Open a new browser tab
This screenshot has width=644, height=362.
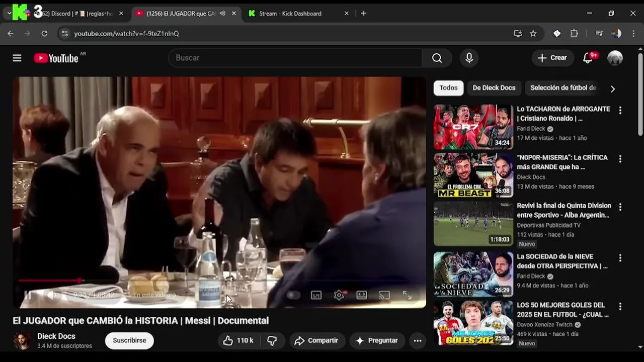coord(363,14)
